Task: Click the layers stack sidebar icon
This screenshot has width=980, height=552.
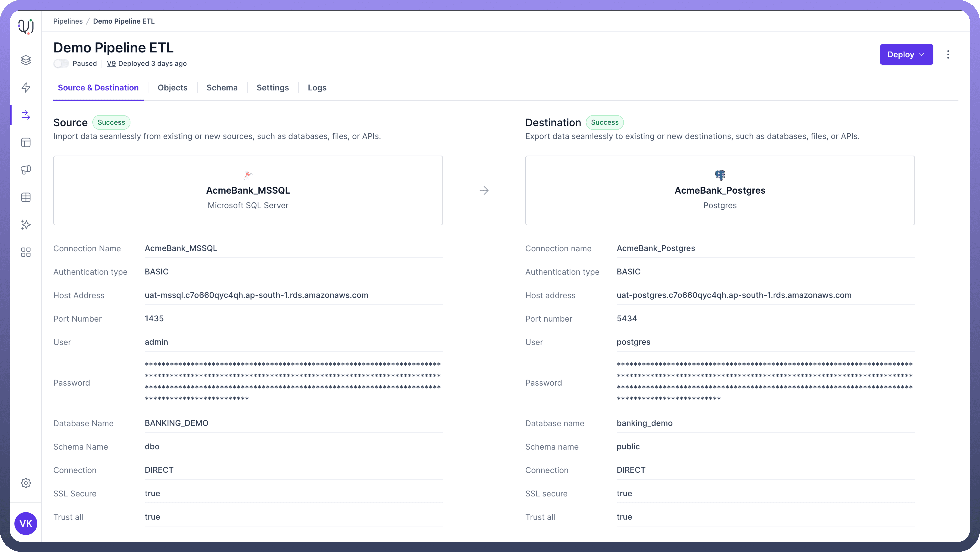Action: pyautogui.click(x=26, y=60)
